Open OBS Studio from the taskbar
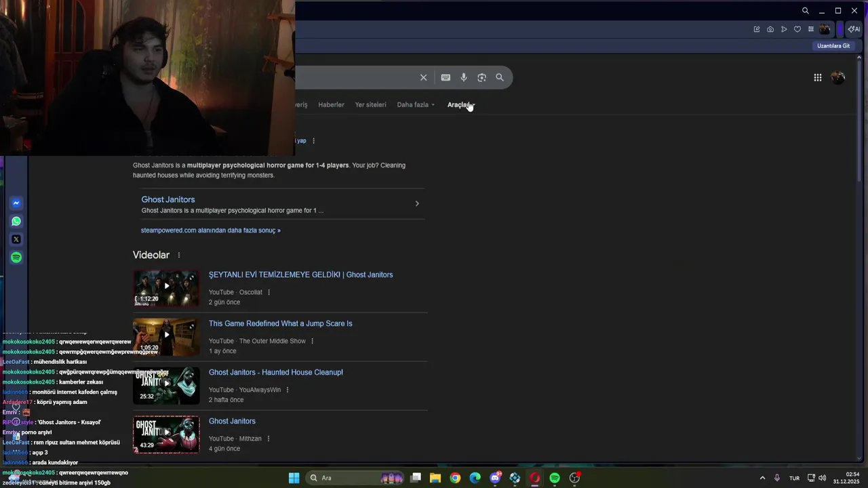Screen dimensions: 868x488 click(x=575, y=478)
